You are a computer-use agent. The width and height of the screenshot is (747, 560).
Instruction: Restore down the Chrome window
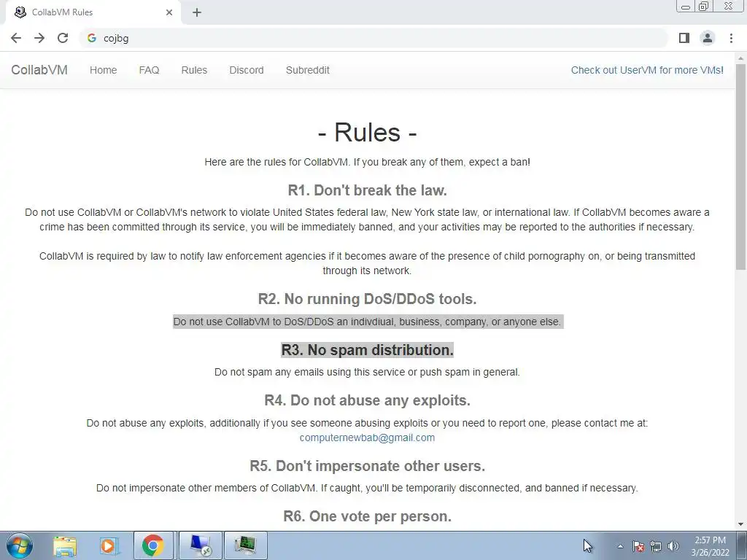click(x=703, y=6)
